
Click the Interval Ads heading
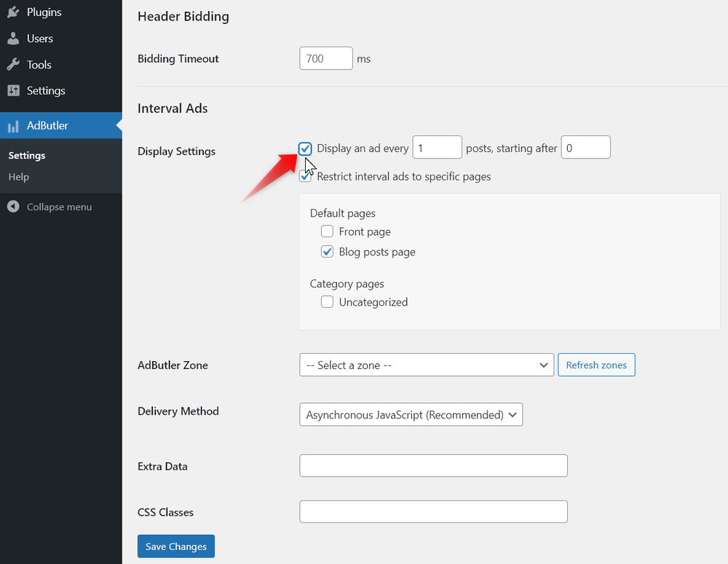173,108
